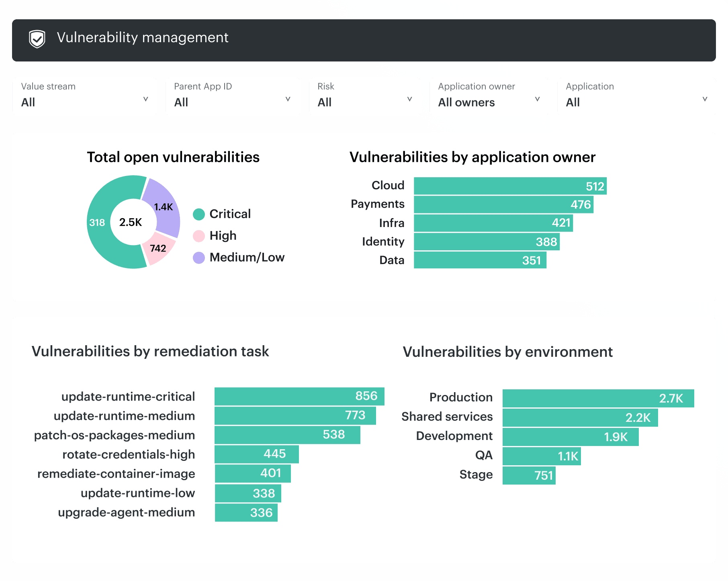Screen dimensions: 728x581
Task: Click the Development environment label
Action: (454, 436)
